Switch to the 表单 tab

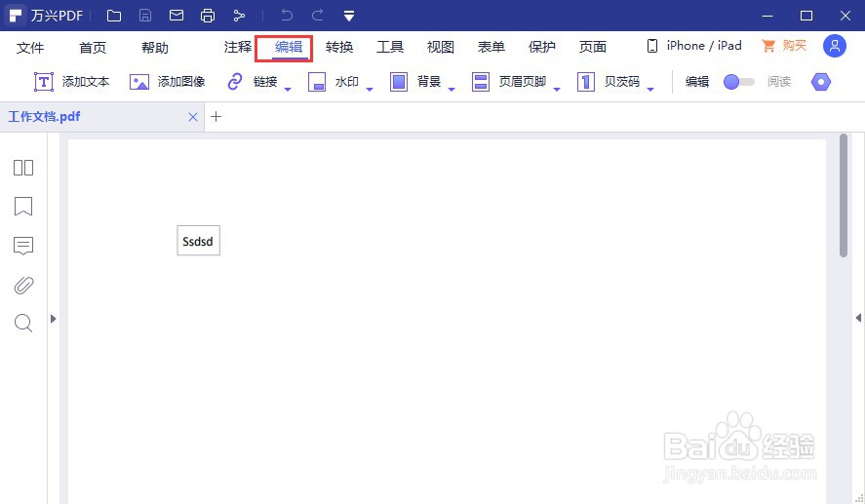click(491, 48)
